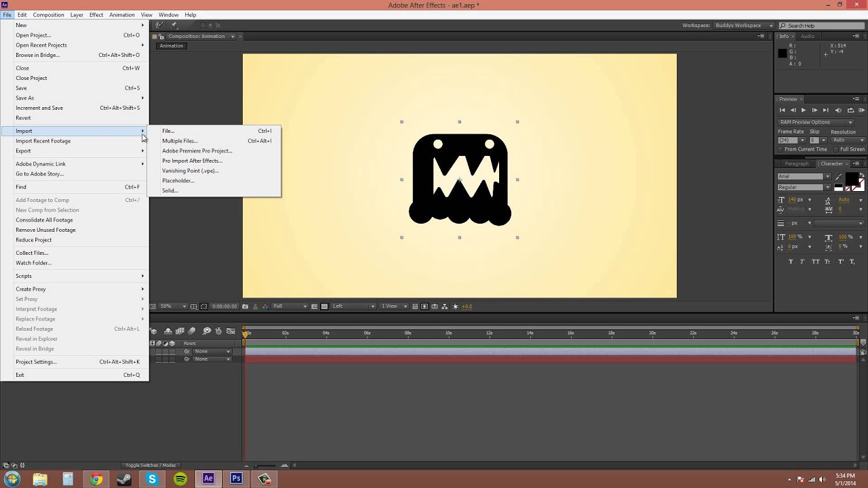Open the preview Resolution Auto dropdown
The width and height of the screenshot is (868, 488).
(848, 140)
